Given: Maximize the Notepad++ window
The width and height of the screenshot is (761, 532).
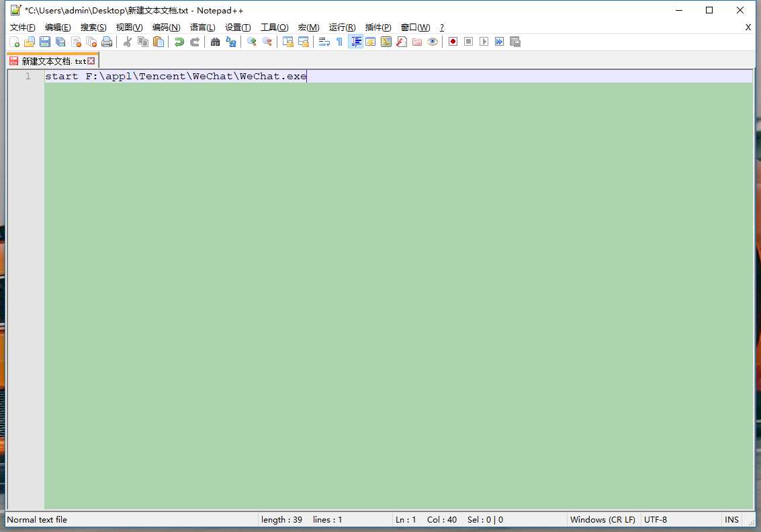Looking at the screenshot, I should (709, 10).
